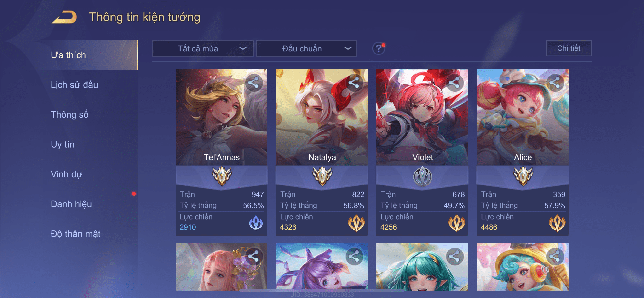Switch to the Lịch sử đấu tab

click(x=74, y=85)
